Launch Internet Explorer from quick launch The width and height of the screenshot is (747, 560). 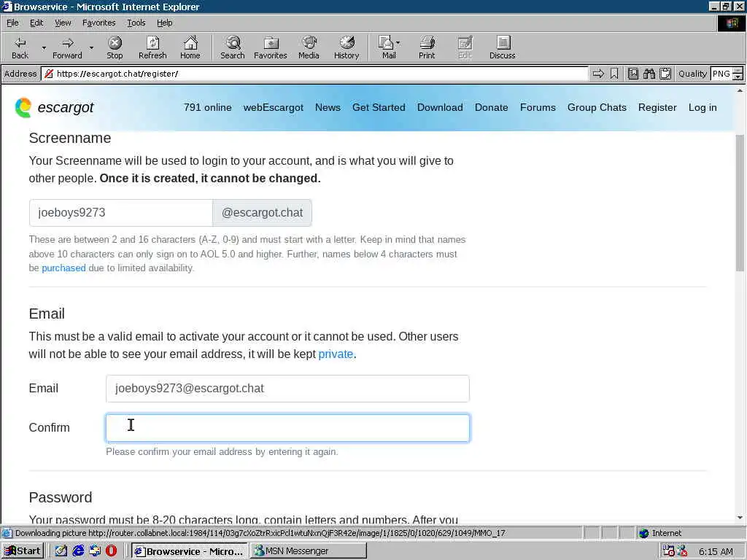tap(78, 551)
